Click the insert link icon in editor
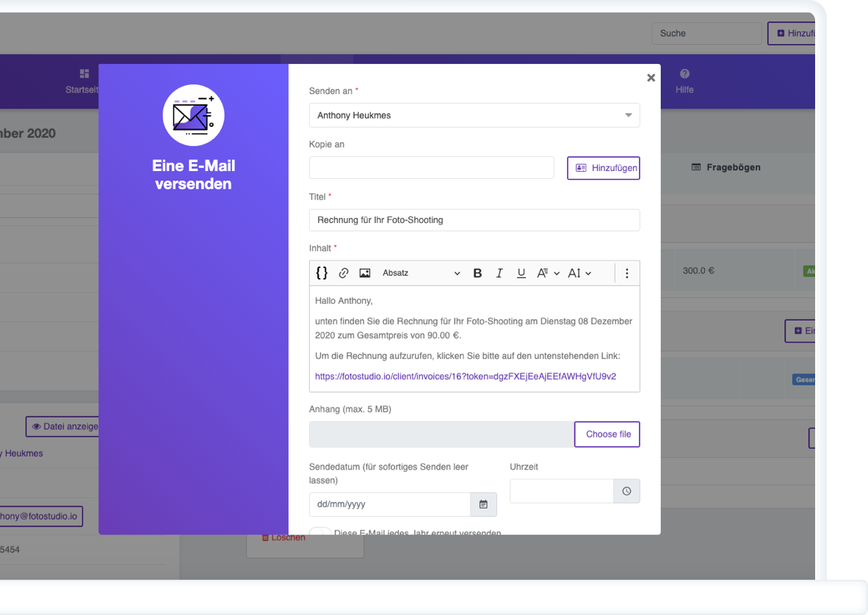 [x=343, y=273]
